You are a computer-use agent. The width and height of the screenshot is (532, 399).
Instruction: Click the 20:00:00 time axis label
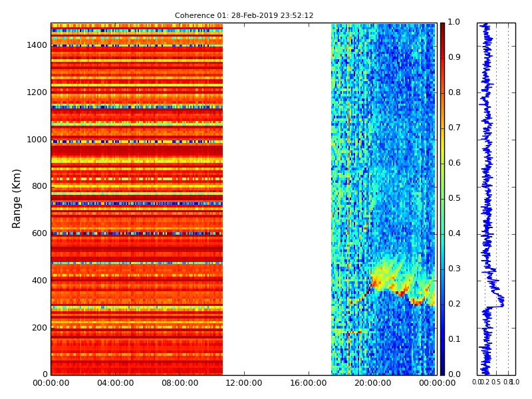click(373, 383)
